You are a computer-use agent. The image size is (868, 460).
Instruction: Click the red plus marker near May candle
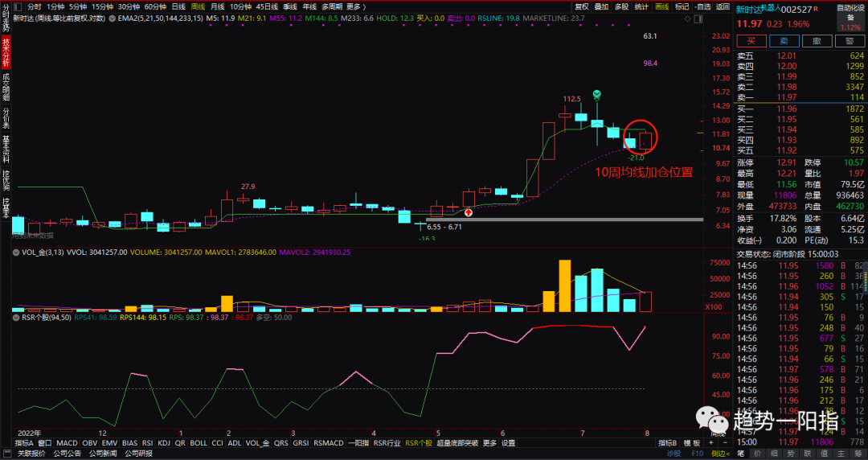pos(469,212)
